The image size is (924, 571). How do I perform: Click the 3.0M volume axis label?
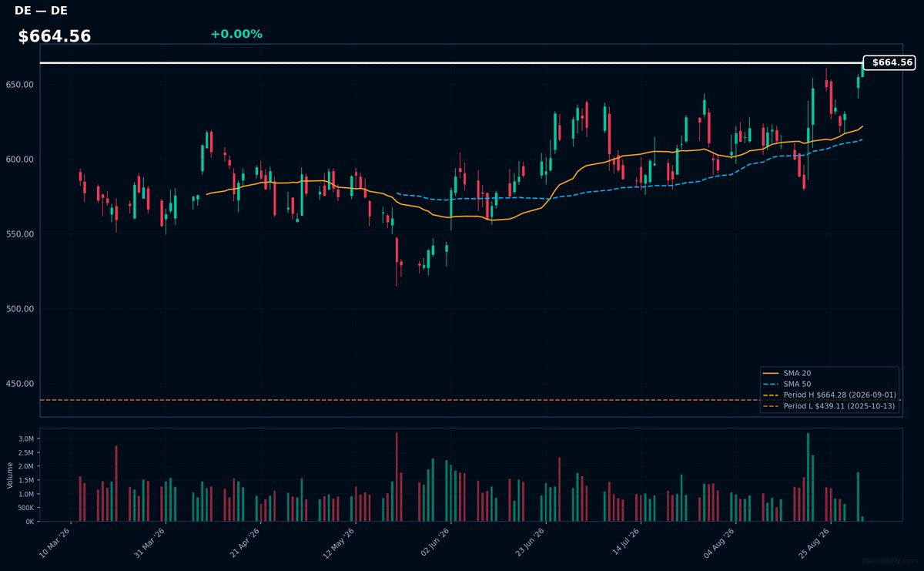tap(26, 438)
